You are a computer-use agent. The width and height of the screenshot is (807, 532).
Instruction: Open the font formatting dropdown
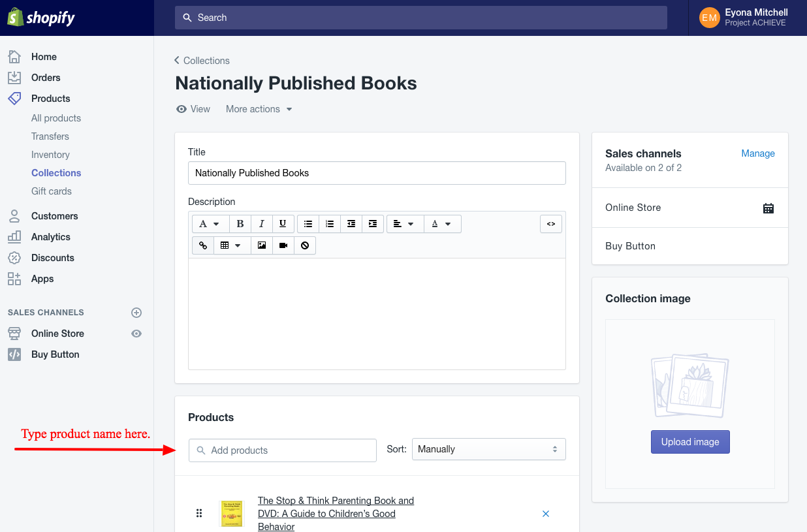click(x=210, y=224)
